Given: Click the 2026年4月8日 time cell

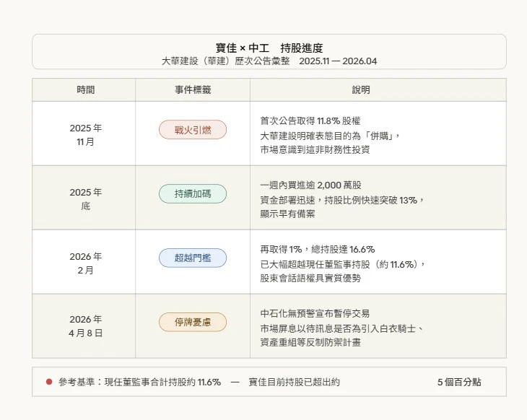Looking at the screenshot, I should 85,326.
